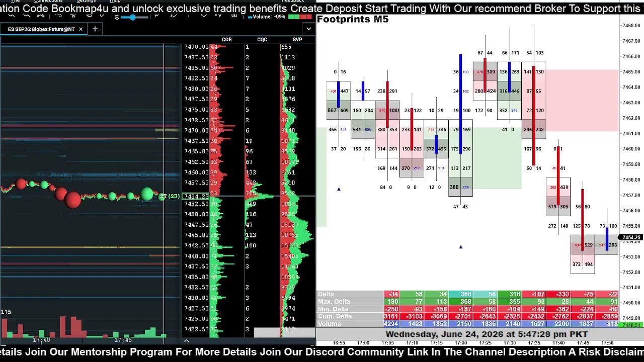The image size is (644, 362).
Task: Click the 7445.00 price ladder row
Action: 196,235
